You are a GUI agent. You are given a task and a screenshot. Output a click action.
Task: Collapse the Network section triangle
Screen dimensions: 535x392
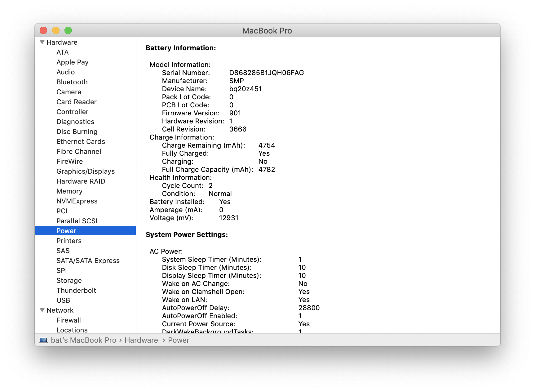point(42,310)
